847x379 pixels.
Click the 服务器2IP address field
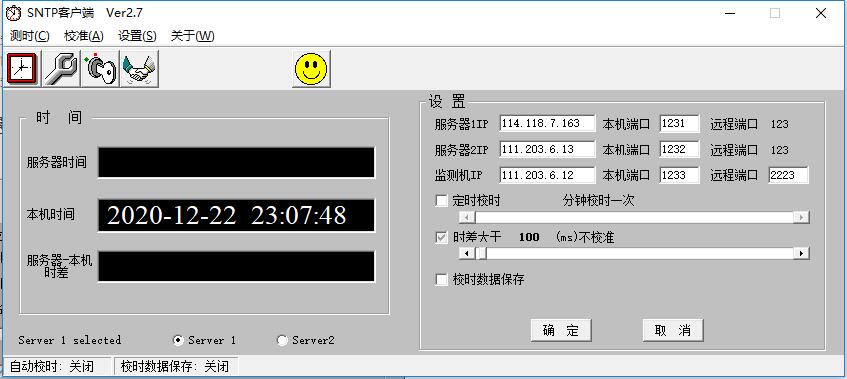pos(547,150)
